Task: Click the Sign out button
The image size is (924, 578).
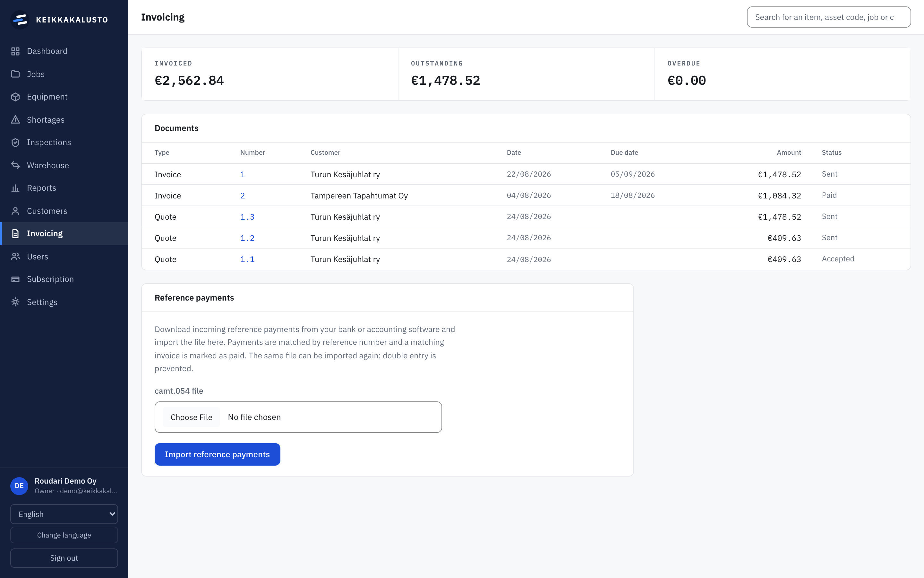Action: point(64,558)
